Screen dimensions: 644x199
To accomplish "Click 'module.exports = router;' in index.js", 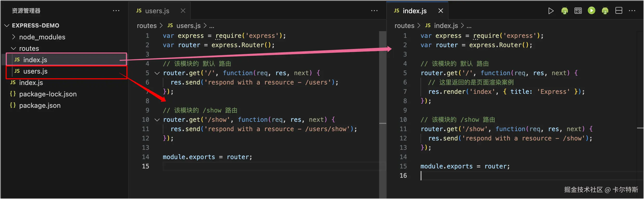I will pyautogui.click(x=465, y=166).
